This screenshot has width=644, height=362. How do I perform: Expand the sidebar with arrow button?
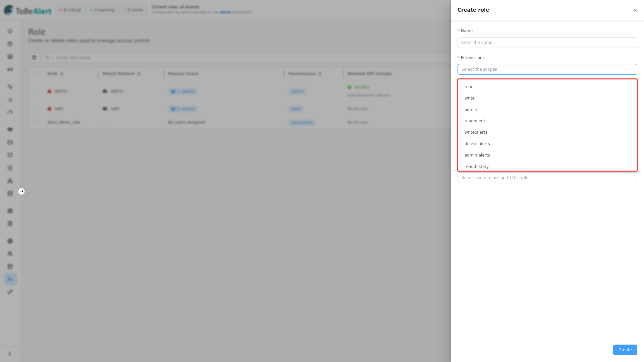tap(21, 191)
